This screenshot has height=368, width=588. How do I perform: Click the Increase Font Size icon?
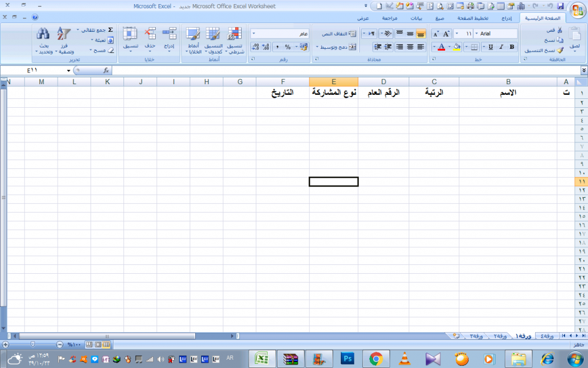[x=447, y=34]
